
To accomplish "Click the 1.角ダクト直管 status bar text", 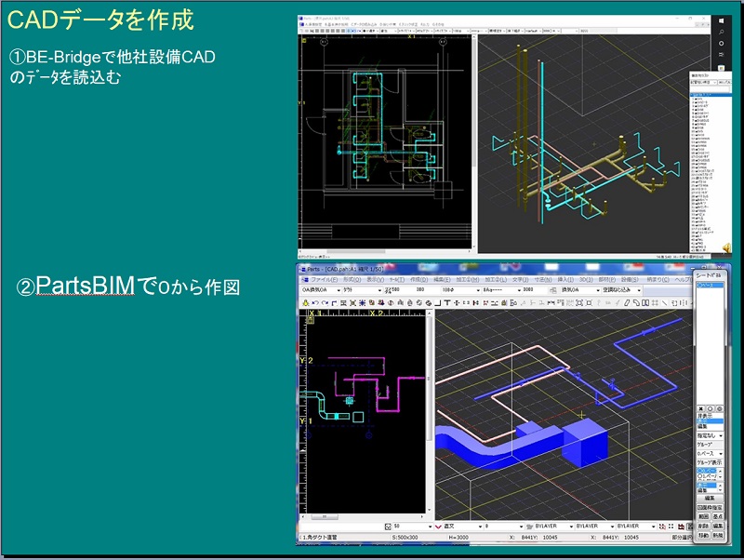I will click(x=320, y=538).
